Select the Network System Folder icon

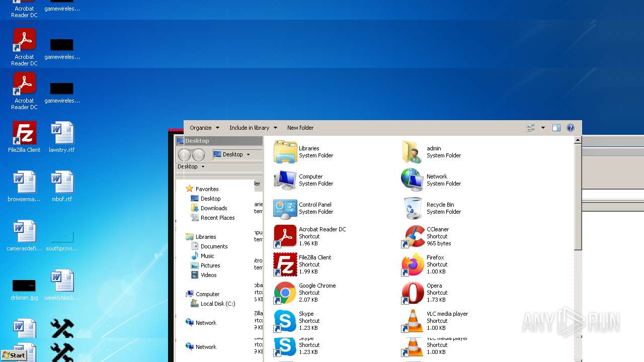pyautogui.click(x=412, y=180)
